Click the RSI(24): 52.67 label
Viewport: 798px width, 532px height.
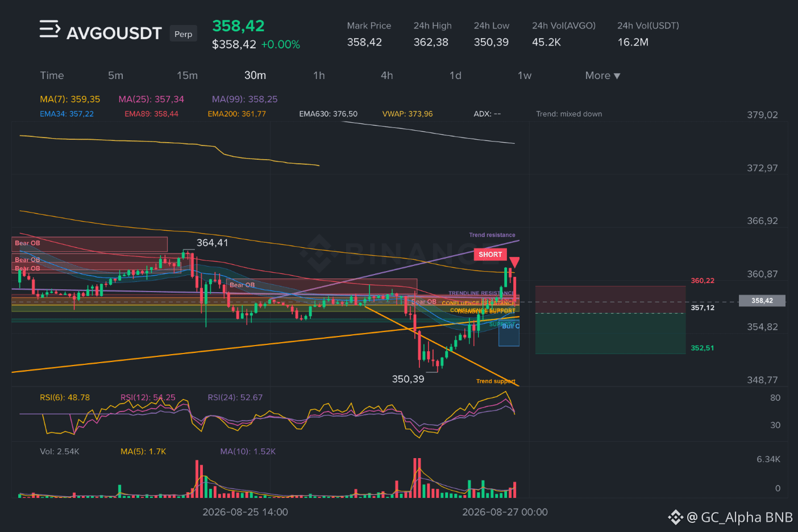pyautogui.click(x=235, y=398)
